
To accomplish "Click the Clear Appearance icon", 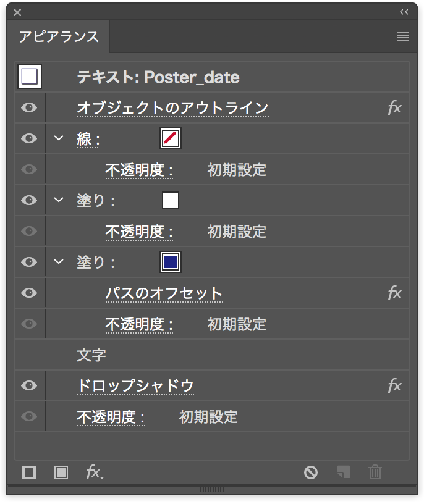I will [311, 472].
